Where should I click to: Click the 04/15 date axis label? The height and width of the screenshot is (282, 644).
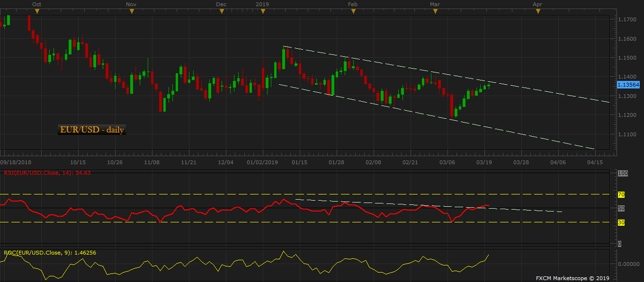(x=595, y=162)
